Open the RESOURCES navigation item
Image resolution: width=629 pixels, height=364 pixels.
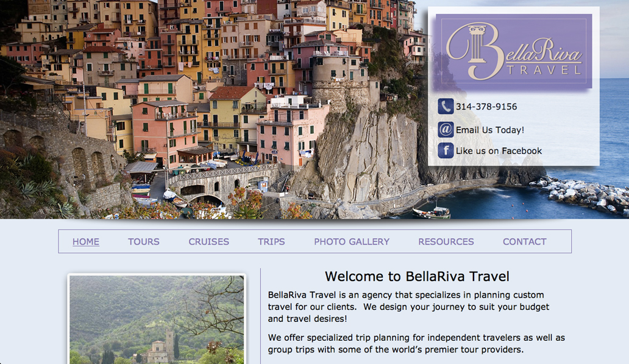pyautogui.click(x=446, y=242)
